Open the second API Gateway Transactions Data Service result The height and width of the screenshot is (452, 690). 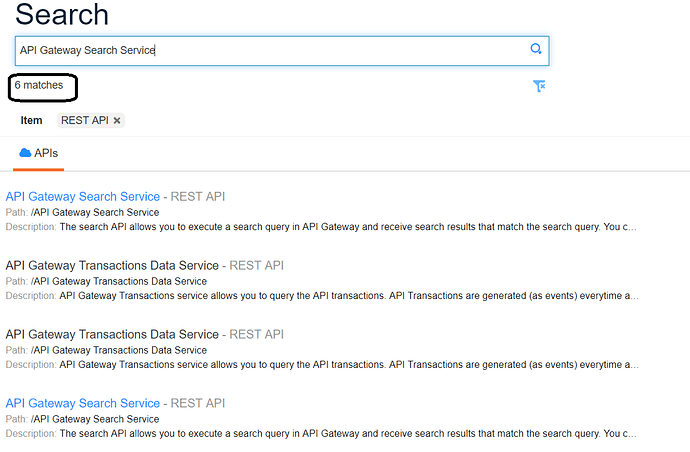(x=112, y=334)
